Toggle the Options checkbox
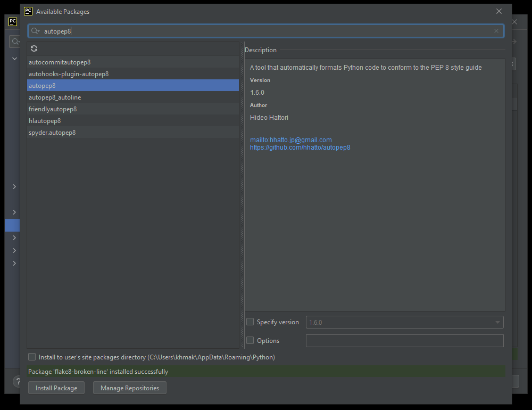Screen dimensions: 532x410 click(x=250, y=341)
